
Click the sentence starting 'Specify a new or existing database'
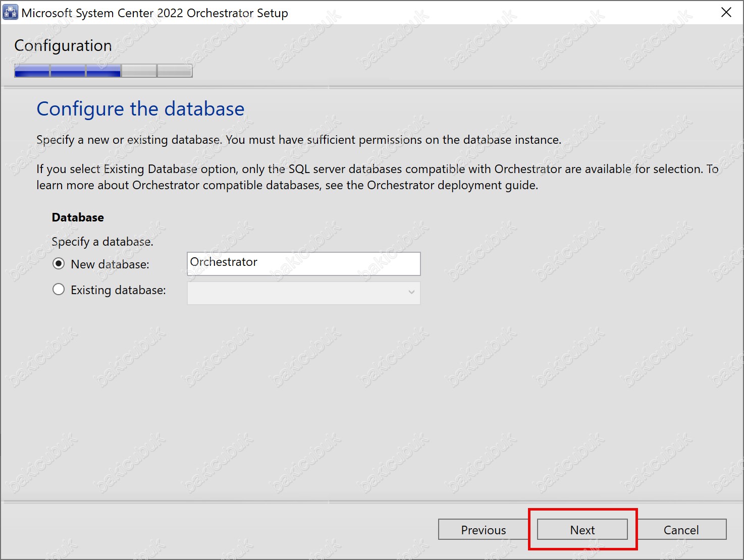pos(299,140)
